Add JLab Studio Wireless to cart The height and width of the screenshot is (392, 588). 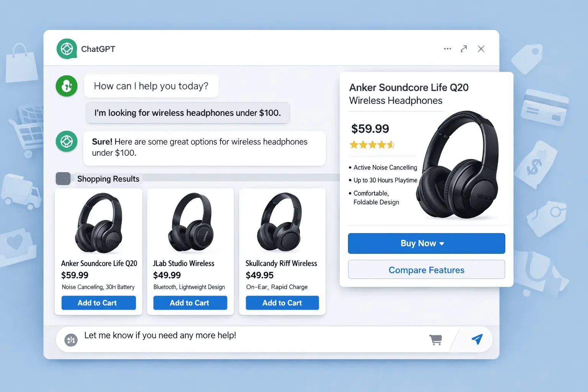click(190, 303)
